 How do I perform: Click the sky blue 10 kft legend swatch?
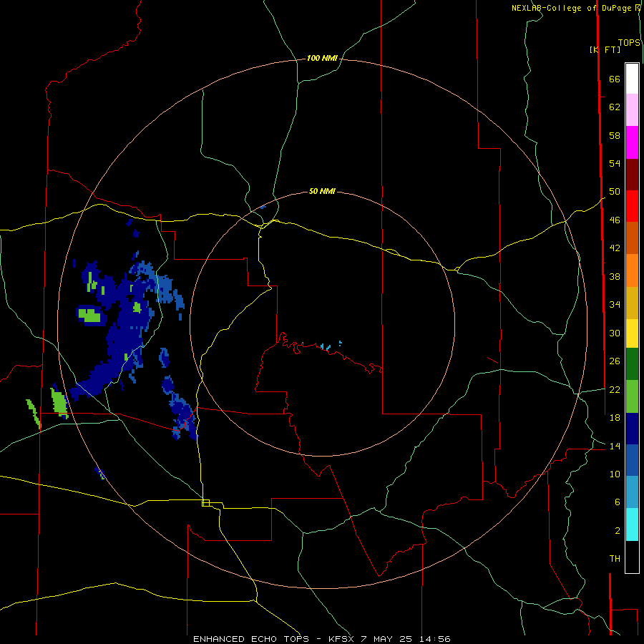click(x=632, y=492)
